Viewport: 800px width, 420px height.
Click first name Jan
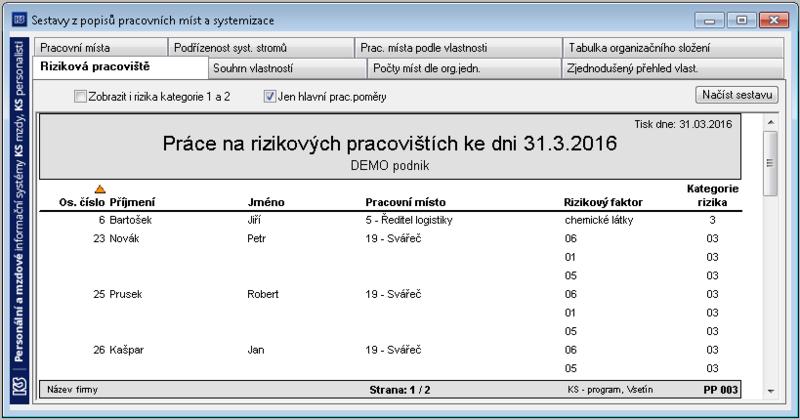click(x=256, y=350)
